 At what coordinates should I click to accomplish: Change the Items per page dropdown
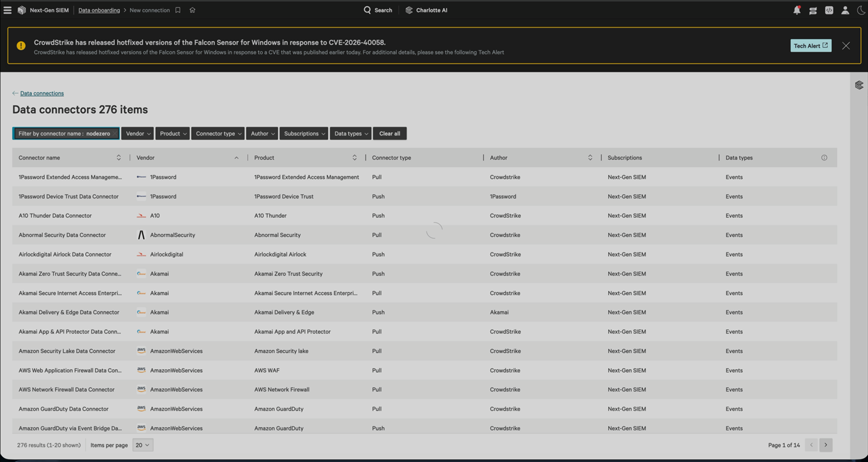click(x=142, y=445)
